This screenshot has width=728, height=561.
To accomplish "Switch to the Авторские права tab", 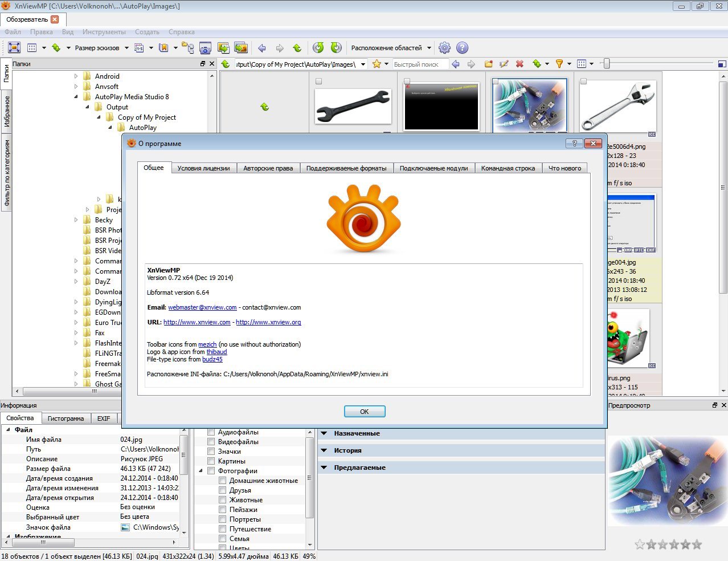I will pos(268,168).
